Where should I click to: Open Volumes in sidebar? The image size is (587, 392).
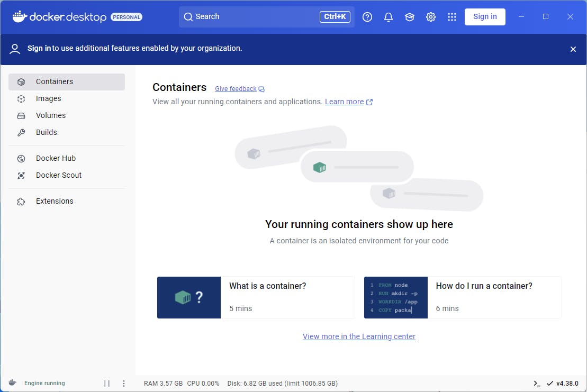(67, 115)
